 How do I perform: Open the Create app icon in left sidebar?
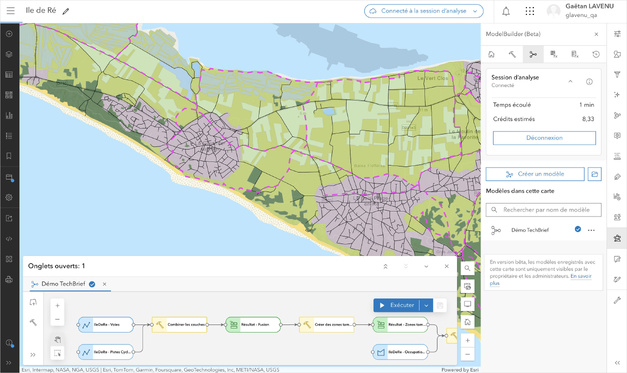[x=9, y=259]
